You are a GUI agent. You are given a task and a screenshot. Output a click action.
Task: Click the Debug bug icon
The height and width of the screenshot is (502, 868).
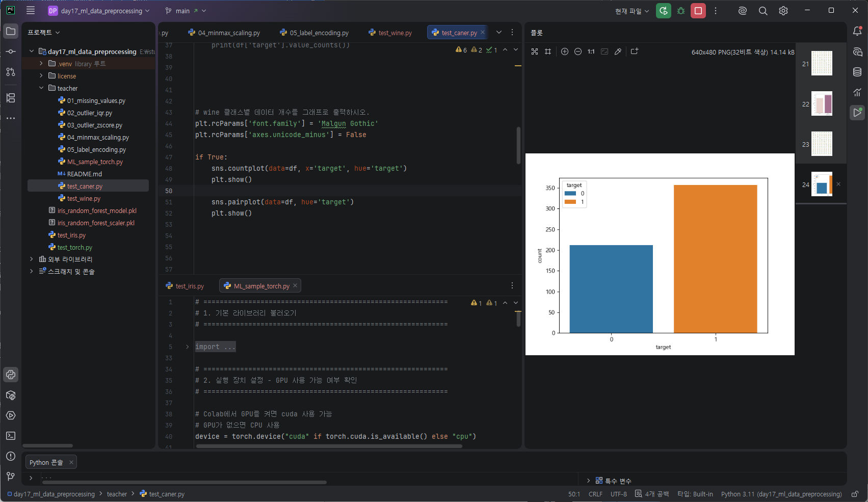(681, 11)
